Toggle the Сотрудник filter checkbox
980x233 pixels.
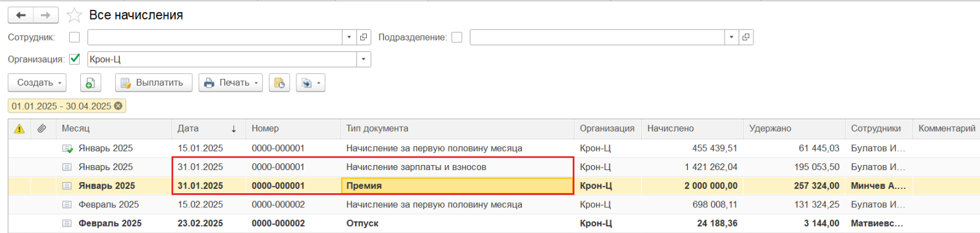pos(75,37)
